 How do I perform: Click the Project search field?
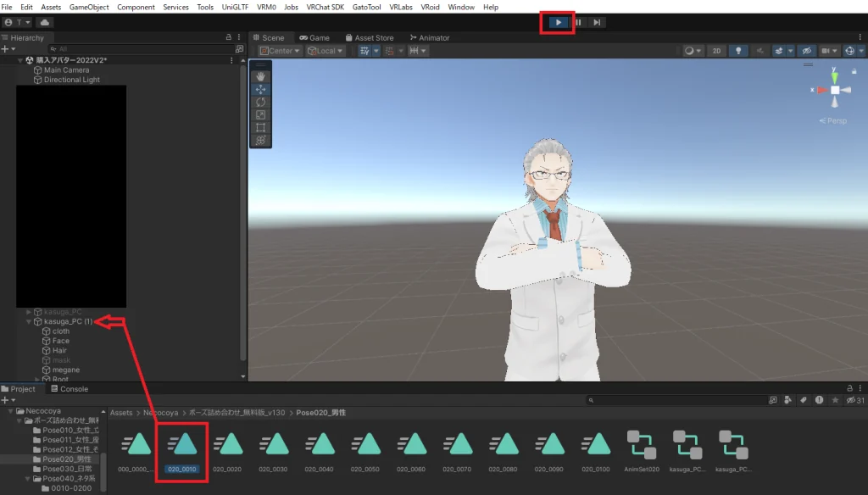(676, 400)
